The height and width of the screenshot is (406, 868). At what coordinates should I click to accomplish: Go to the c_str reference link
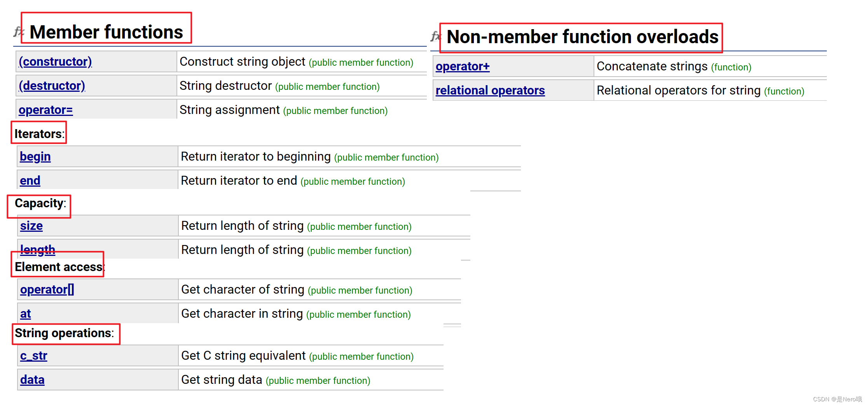33,355
